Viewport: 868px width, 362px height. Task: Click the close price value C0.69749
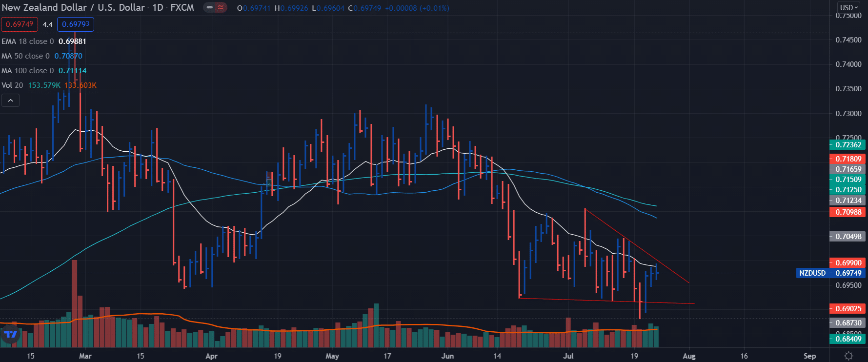(x=364, y=8)
